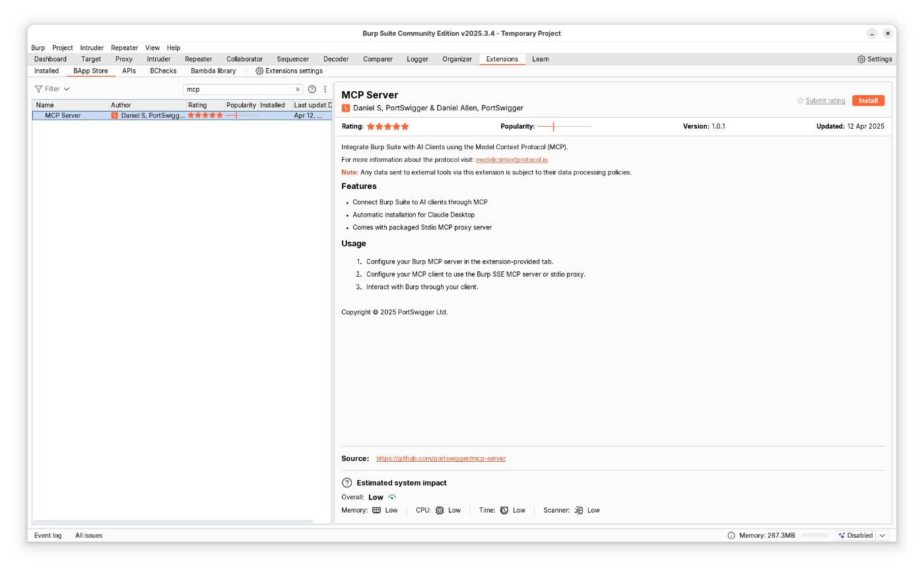The image size is (924, 572).
Task: Open the three-dot options menu
Action: coord(325,89)
